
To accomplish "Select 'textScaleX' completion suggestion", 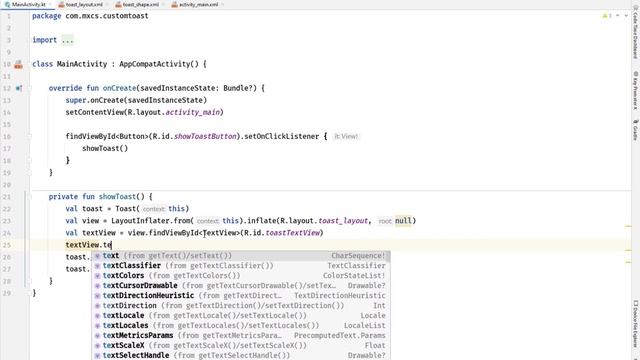I will tap(241, 346).
